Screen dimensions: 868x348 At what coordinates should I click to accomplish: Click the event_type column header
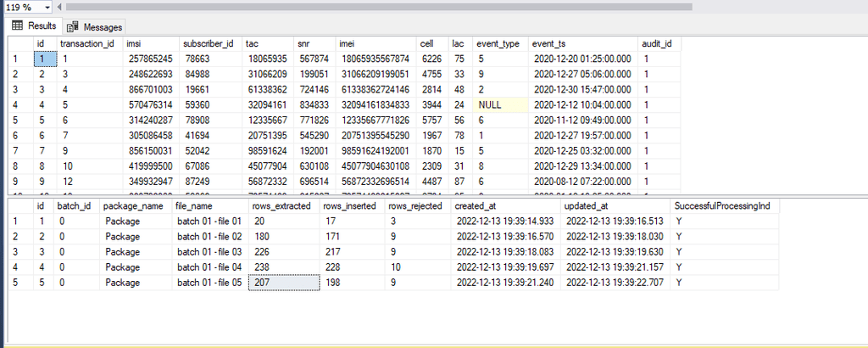pos(500,44)
